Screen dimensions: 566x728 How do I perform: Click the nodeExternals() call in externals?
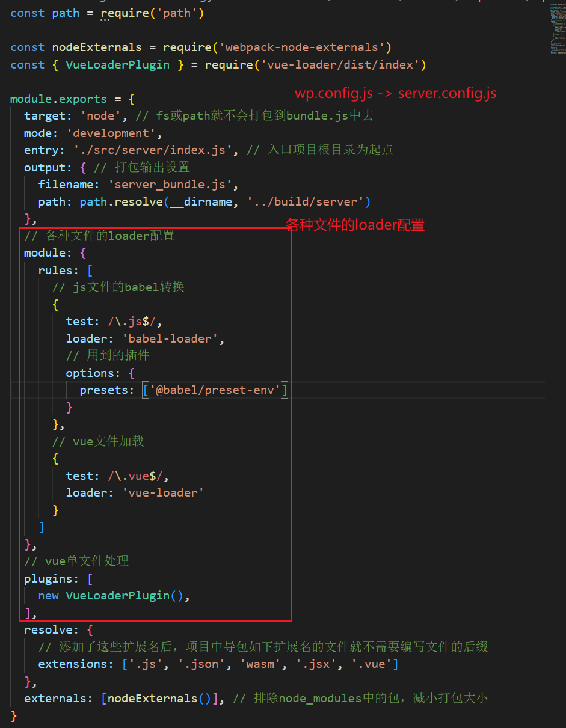(x=159, y=699)
